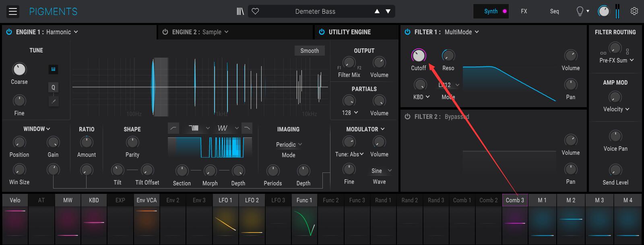Screen dimensions: 644x245
Task: Click the Filter 1 Cutoff knob
Action: (x=419, y=56)
